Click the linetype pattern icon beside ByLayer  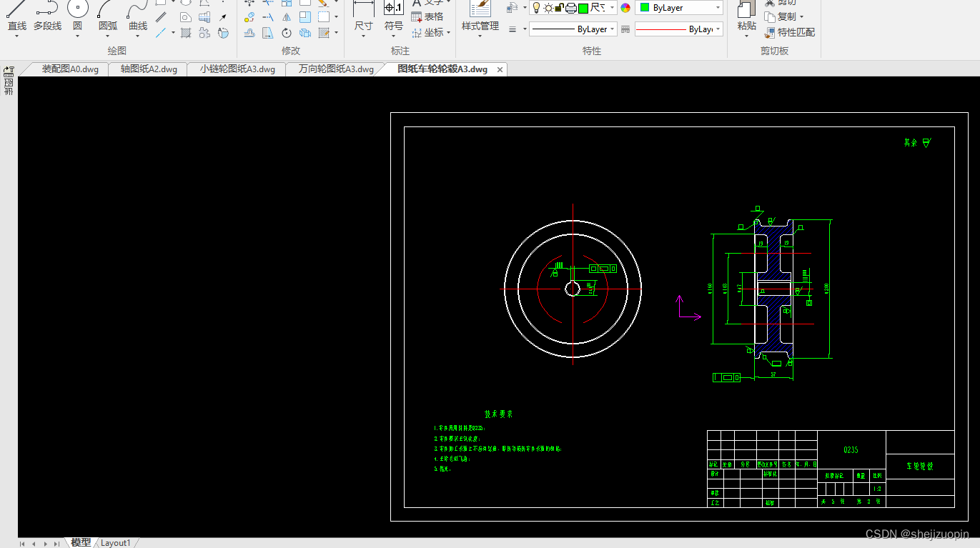coord(625,29)
